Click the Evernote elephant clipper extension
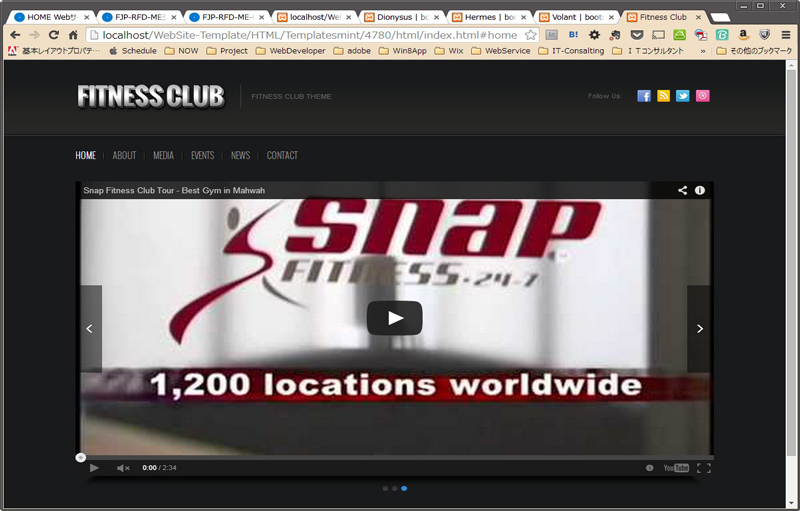Screen dimensions: 800x511 click(x=615, y=35)
